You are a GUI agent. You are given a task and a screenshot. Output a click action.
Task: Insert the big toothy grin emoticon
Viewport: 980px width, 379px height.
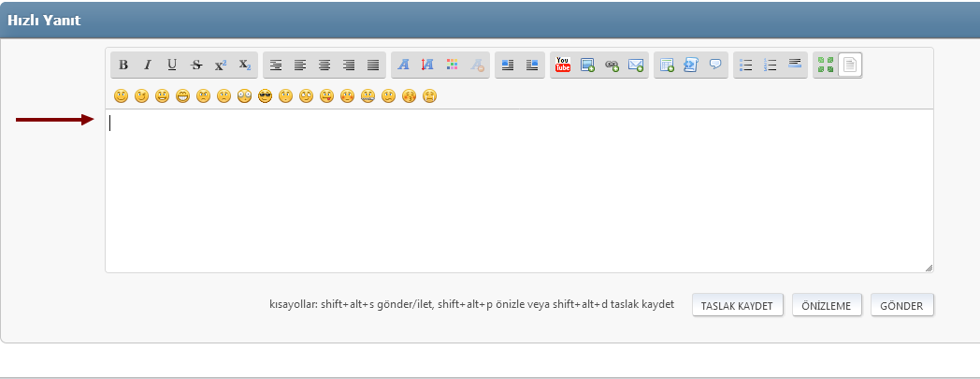(x=182, y=96)
